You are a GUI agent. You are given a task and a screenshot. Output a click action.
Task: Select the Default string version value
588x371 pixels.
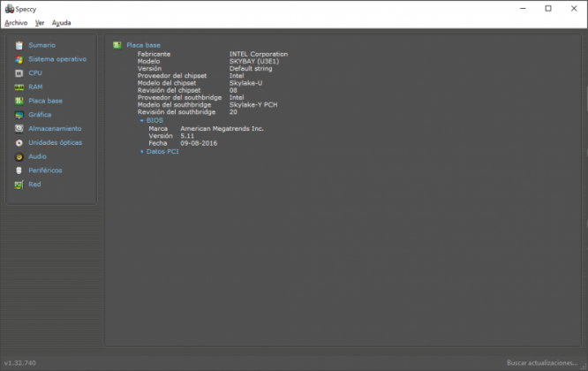[x=251, y=69]
